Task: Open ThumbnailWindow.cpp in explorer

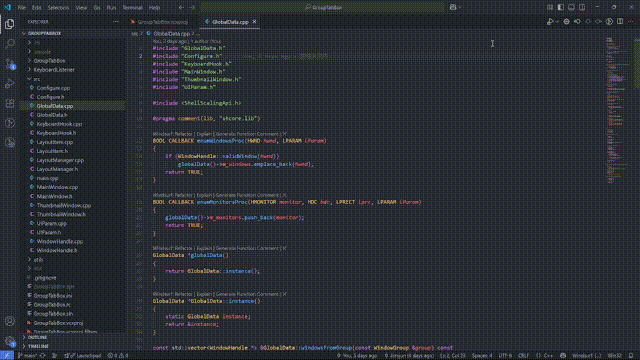Action: pyautogui.click(x=64, y=206)
